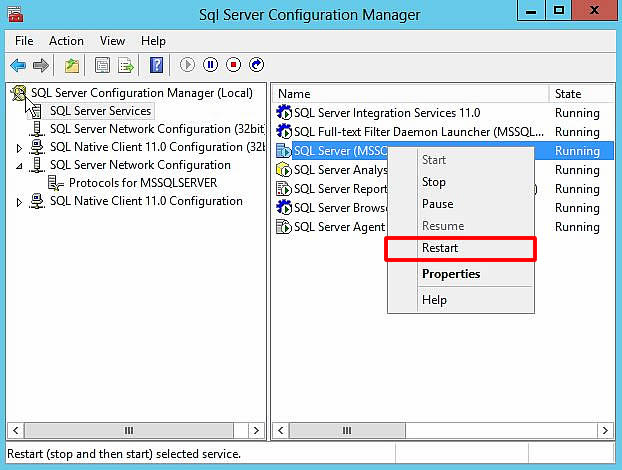The width and height of the screenshot is (622, 470).
Task: Click the Back arrow toolbar icon
Action: pos(17,66)
